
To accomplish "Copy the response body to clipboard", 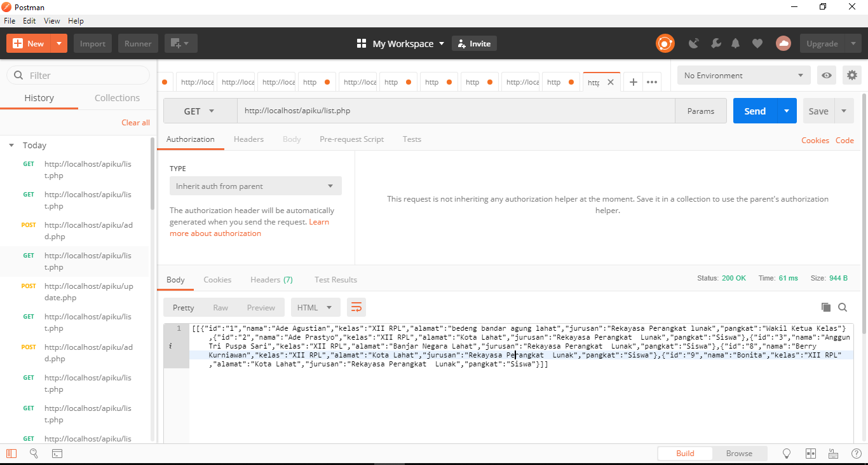I will (x=826, y=307).
